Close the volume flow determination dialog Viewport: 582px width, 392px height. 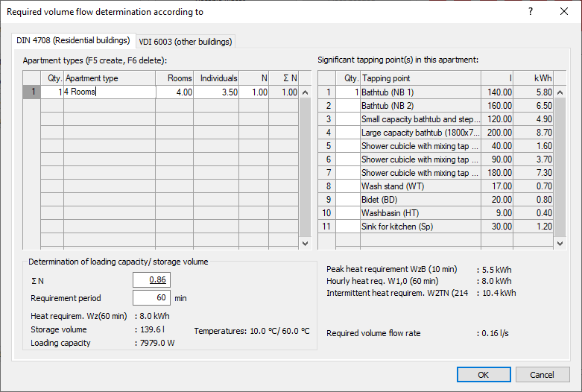point(564,11)
